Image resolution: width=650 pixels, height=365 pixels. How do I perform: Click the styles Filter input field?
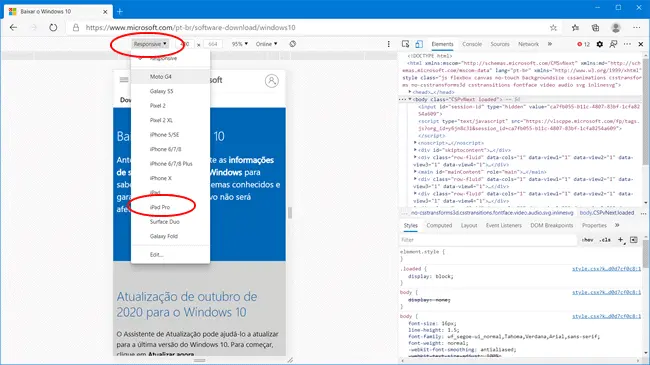(488, 240)
